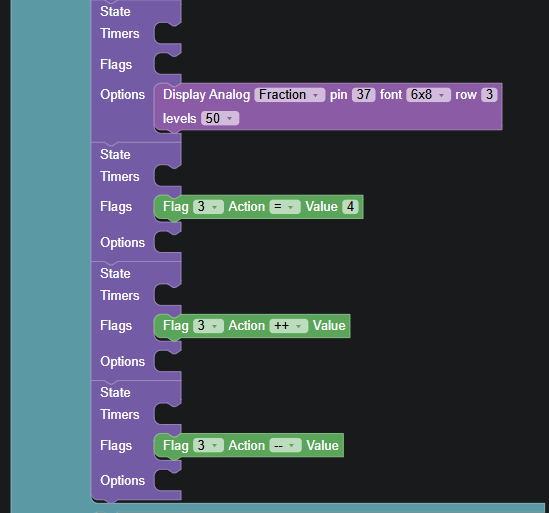Screen dimensions: 549x513
Task: Open the Flag number dropdown in the -- block
Action: pos(208,446)
